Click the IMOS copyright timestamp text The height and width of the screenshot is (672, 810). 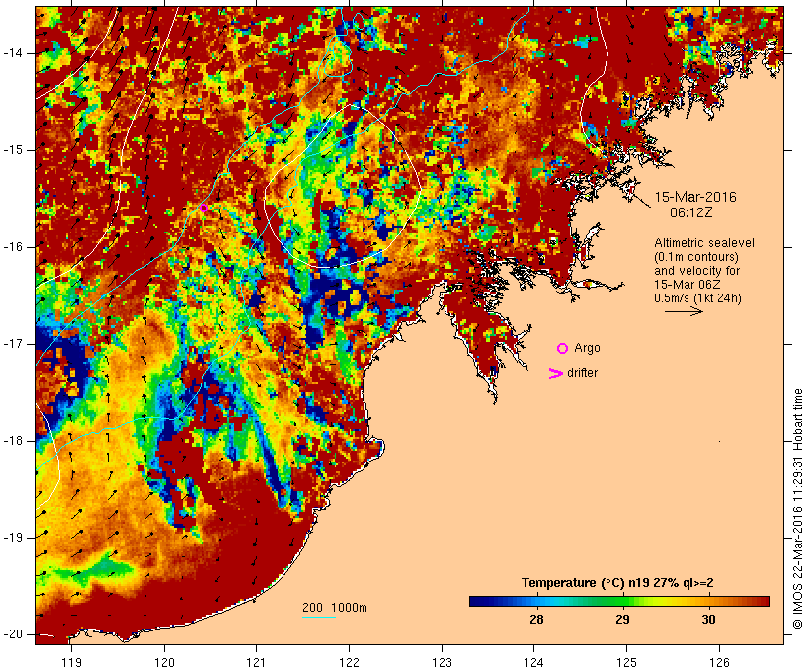point(798,509)
